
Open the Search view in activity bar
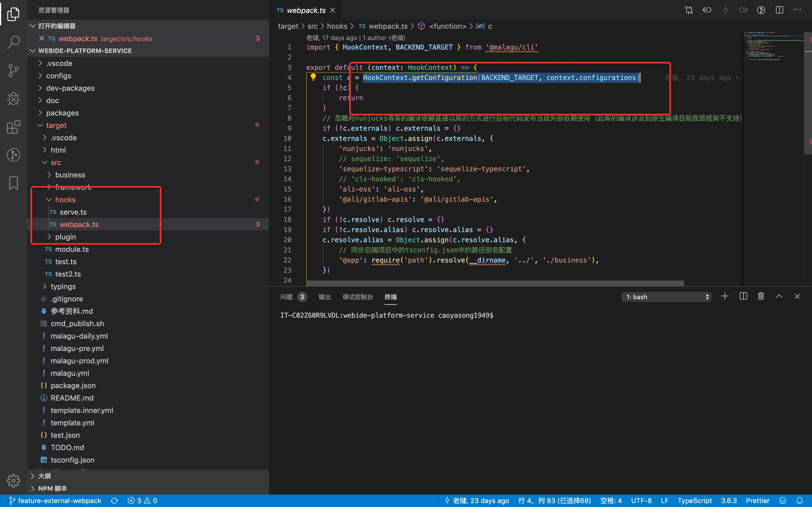pyautogui.click(x=14, y=42)
